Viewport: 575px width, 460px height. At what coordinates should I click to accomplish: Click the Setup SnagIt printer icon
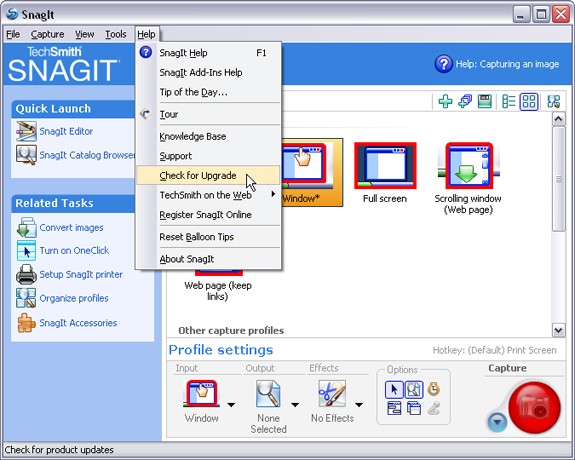26,274
